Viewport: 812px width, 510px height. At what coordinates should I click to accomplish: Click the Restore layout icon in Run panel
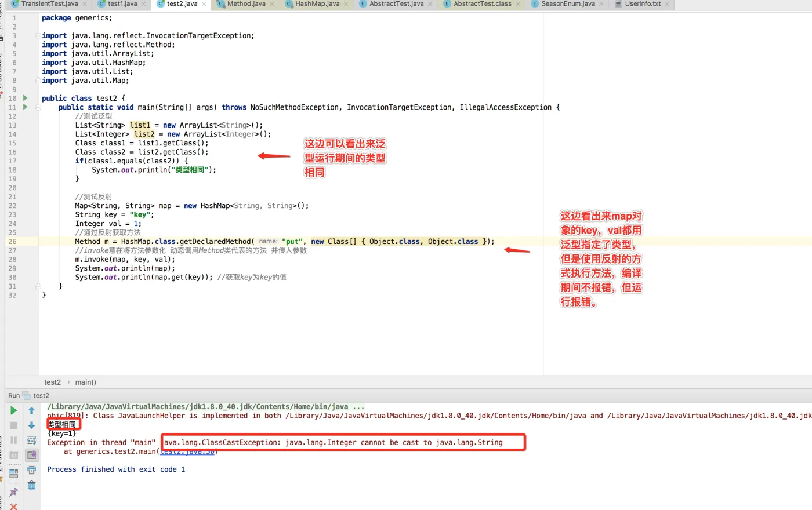tap(13, 473)
